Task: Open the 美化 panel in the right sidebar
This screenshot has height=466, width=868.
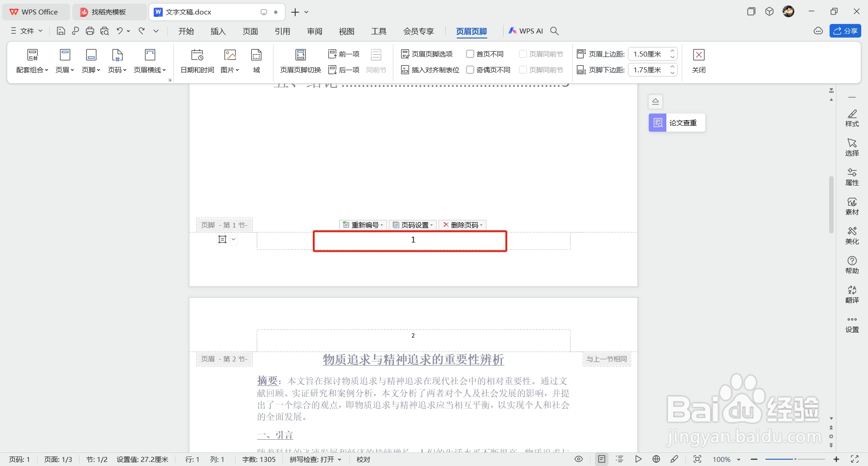Action: tap(852, 236)
